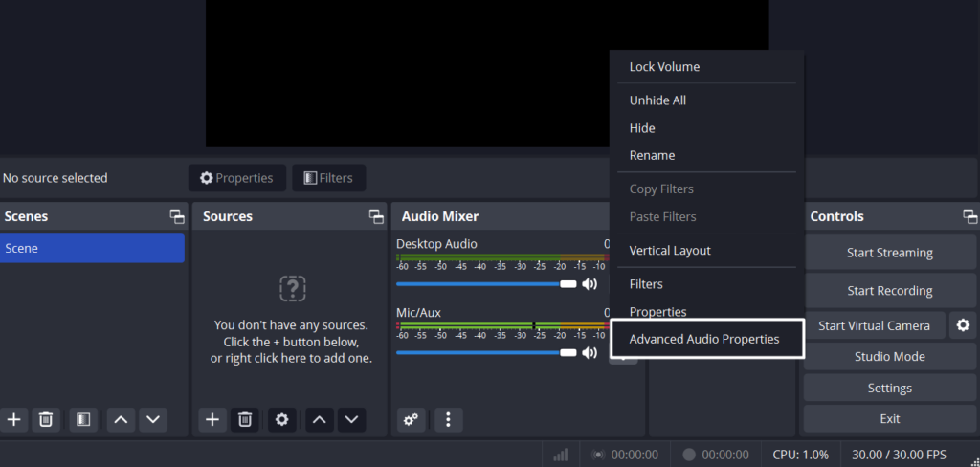Viewport: 980px width, 467px height.
Task: Open source properties gear in Sources panel
Action: [x=281, y=419]
